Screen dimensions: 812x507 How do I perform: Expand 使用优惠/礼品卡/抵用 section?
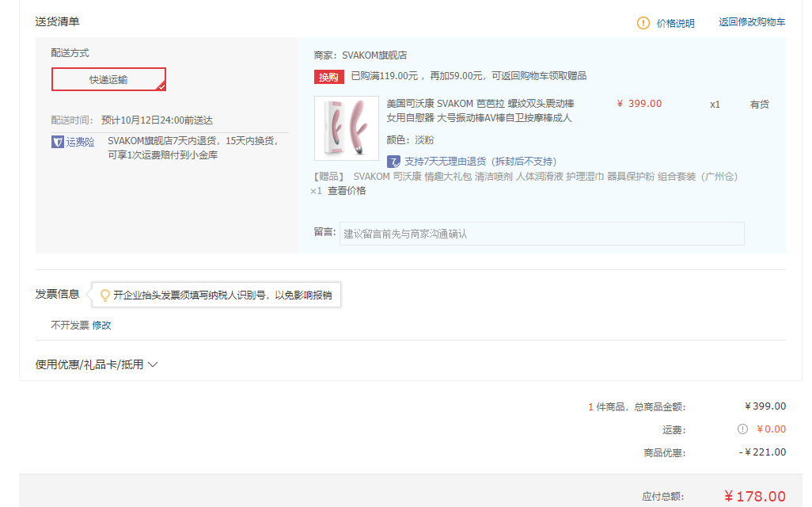[97, 364]
